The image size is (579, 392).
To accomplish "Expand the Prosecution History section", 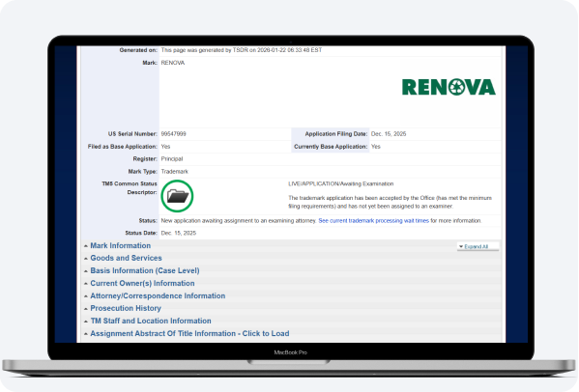I will tap(126, 308).
